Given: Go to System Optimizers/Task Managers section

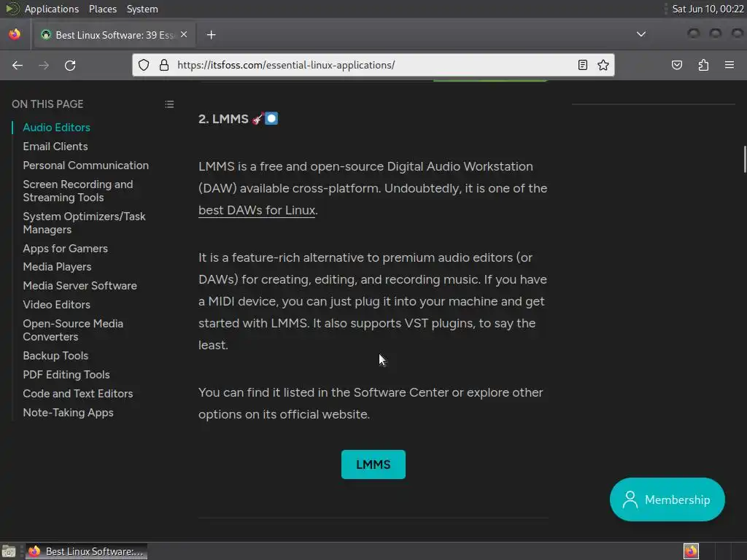Looking at the screenshot, I should click(x=85, y=223).
